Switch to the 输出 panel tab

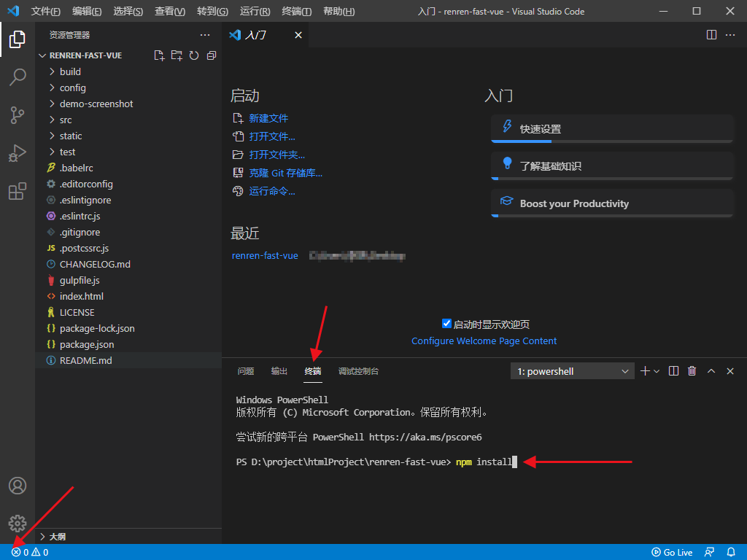pos(279,371)
